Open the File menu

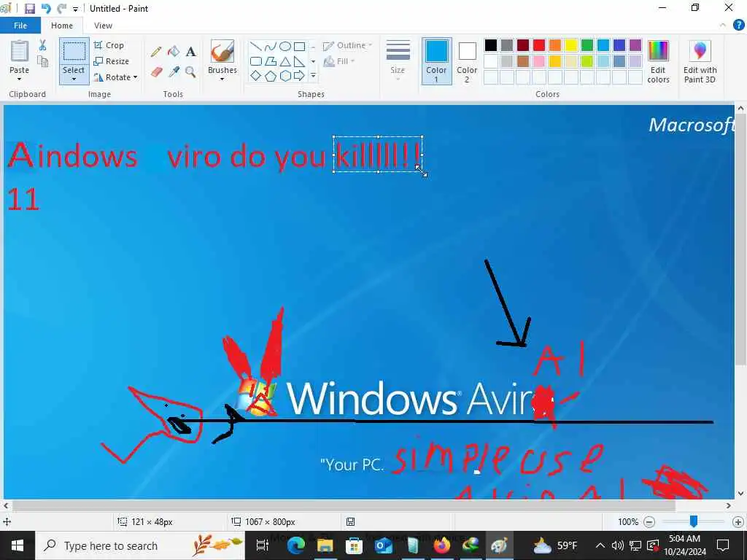click(20, 26)
